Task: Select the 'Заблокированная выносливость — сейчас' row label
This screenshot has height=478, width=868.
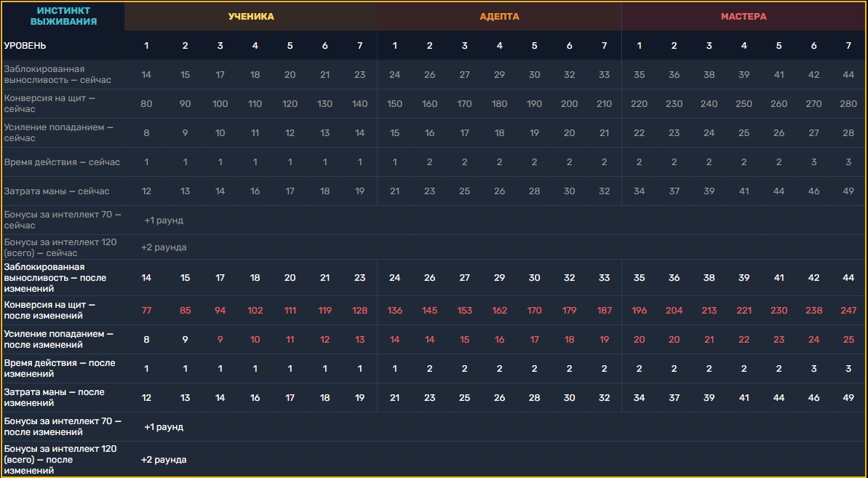Action: [57, 75]
